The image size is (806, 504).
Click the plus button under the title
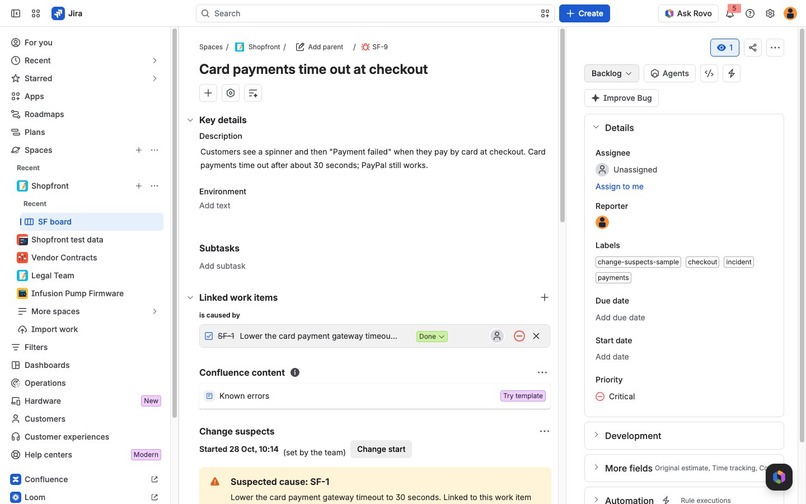coord(208,93)
